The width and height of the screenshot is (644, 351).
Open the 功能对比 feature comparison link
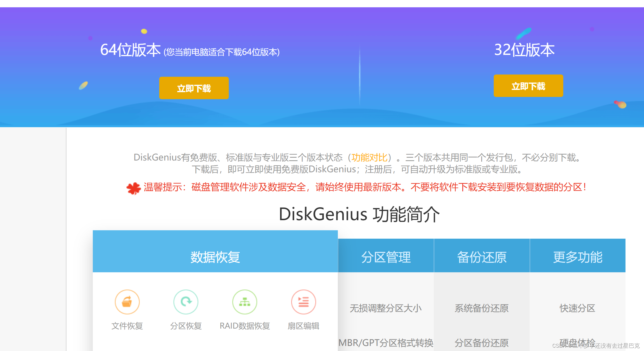point(369,157)
